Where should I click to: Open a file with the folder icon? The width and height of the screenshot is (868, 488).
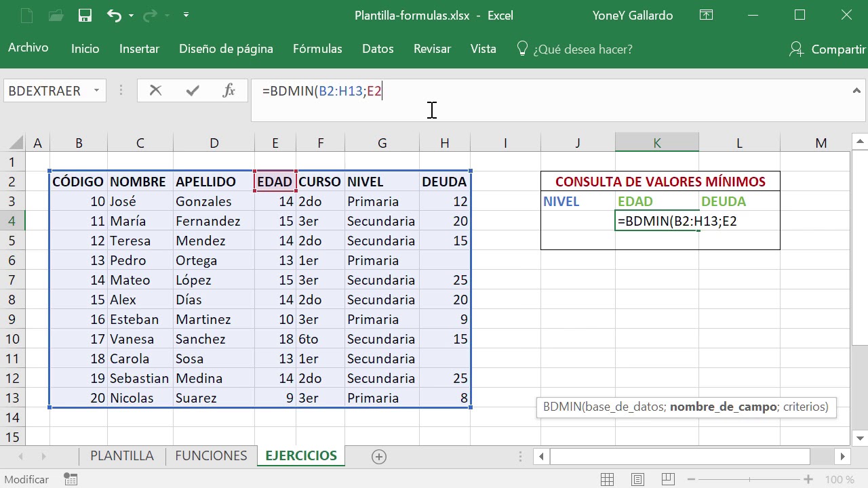tap(56, 15)
